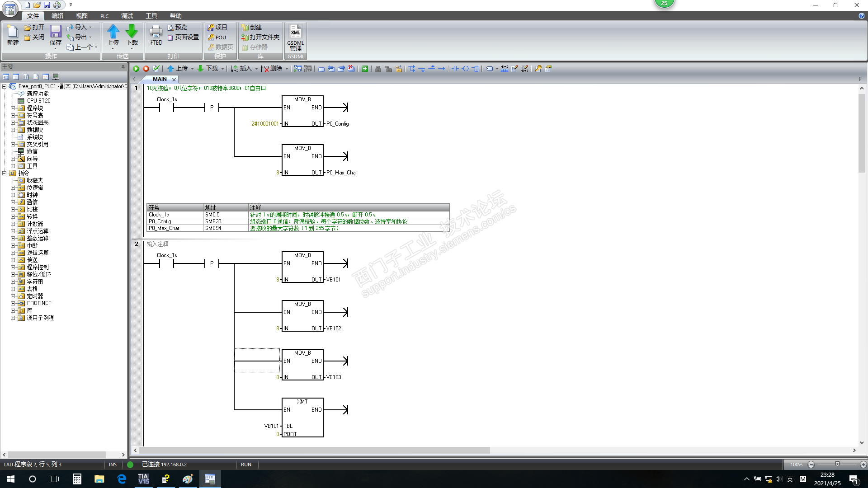
Task: Click the red STOP button in editor toolbar
Action: (x=146, y=69)
